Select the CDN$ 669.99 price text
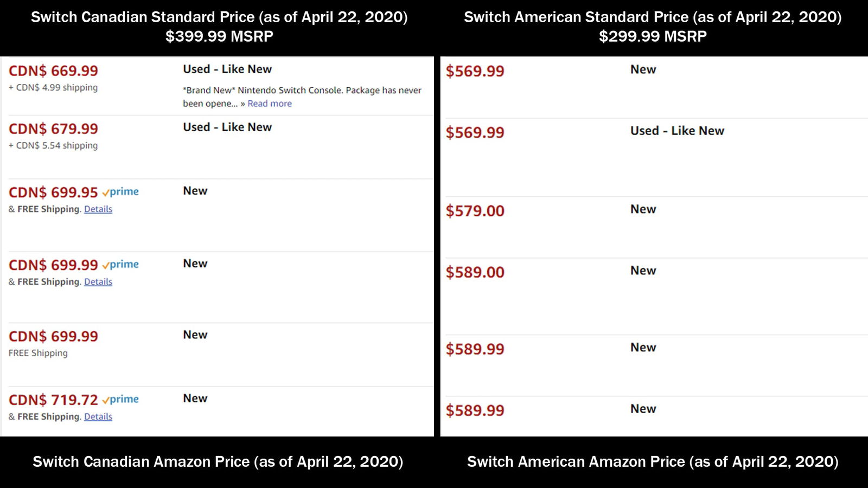The height and width of the screenshot is (488, 868). (54, 70)
